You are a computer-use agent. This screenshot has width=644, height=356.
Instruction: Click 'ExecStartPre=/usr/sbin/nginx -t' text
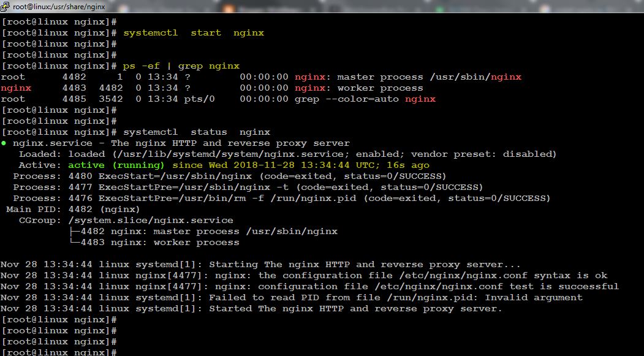(x=194, y=187)
